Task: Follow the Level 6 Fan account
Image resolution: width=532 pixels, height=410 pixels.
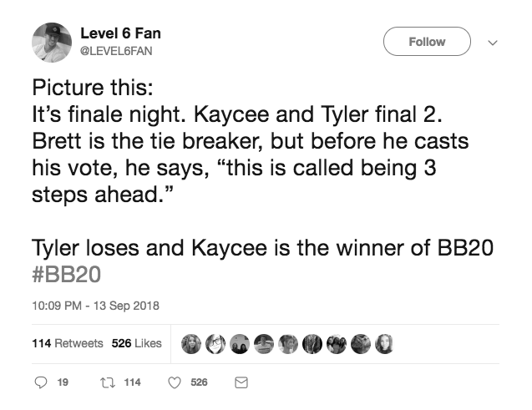Action: (x=427, y=42)
